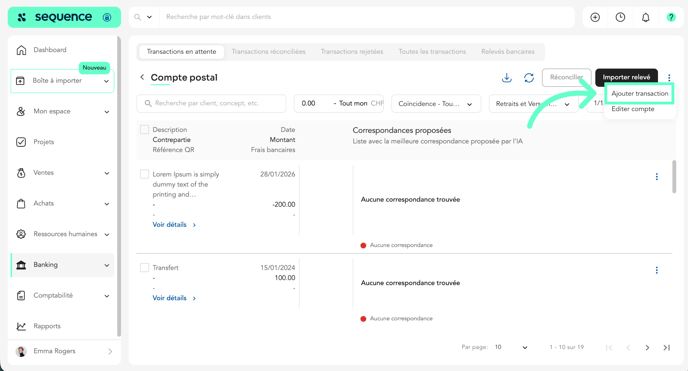Image resolution: width=688 pixels, height=371 pixels.
Task: Click the sidebar vertical scrollbar
Action: pyautogui.click(x=119, y=186)
